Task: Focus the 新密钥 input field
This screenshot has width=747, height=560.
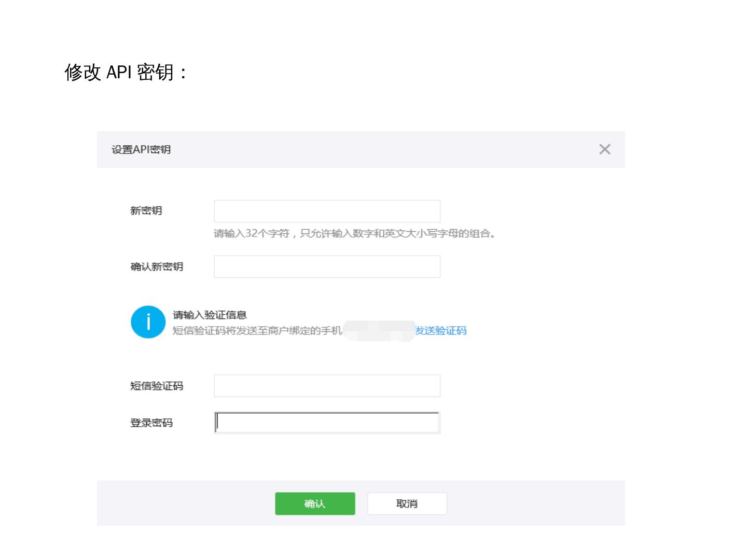Action: [327, 211]
